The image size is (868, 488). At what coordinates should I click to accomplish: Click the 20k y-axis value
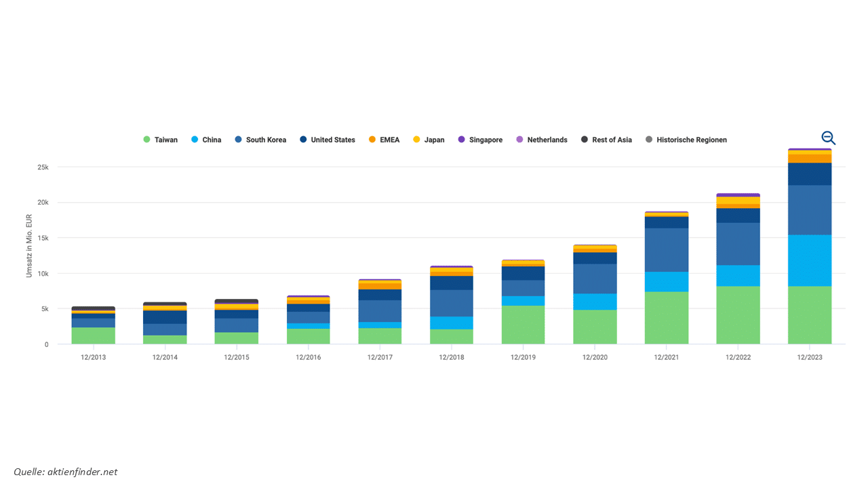pyautogui.click(x=43, y=203)
